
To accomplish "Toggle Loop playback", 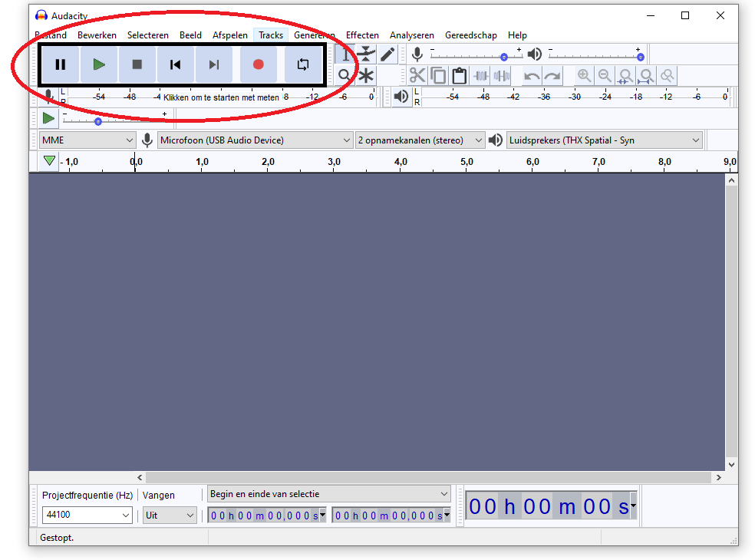I will [302, 64].
